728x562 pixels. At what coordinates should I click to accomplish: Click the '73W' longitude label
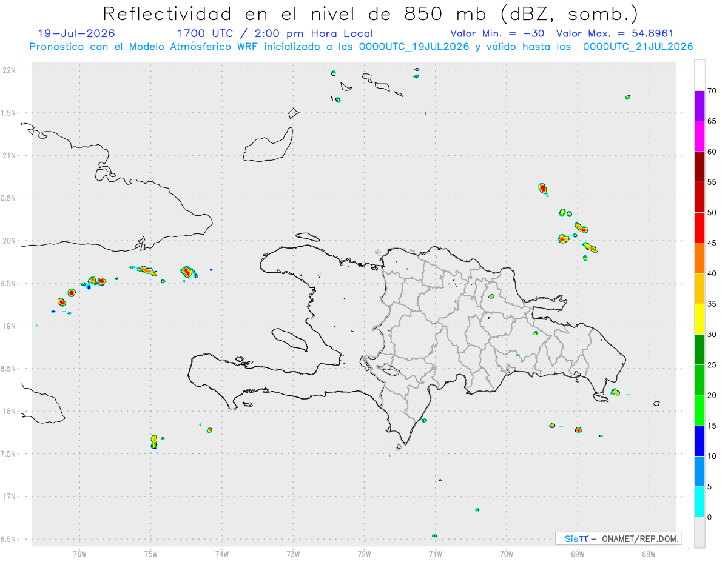[293, 554]
